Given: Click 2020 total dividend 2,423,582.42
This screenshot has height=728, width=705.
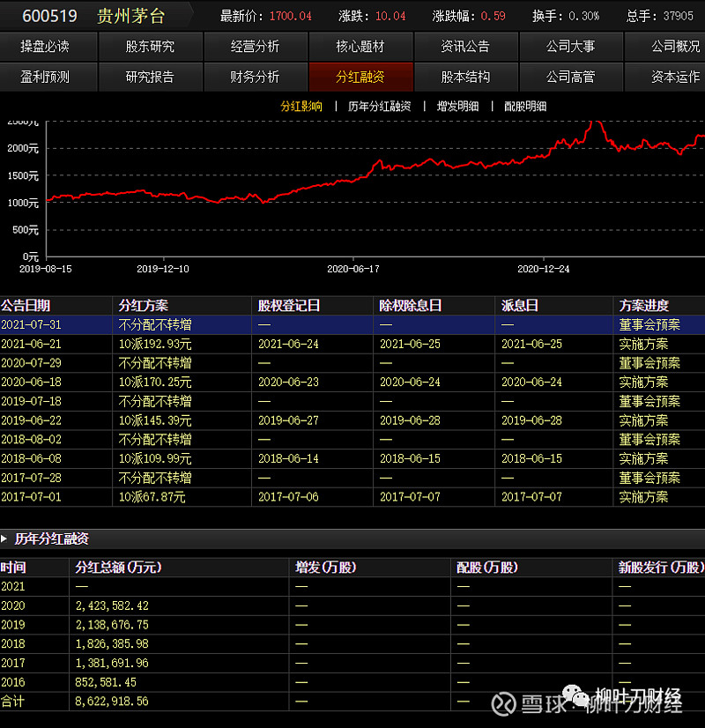Looking at the screenshot, I should [x=112, y=605].
